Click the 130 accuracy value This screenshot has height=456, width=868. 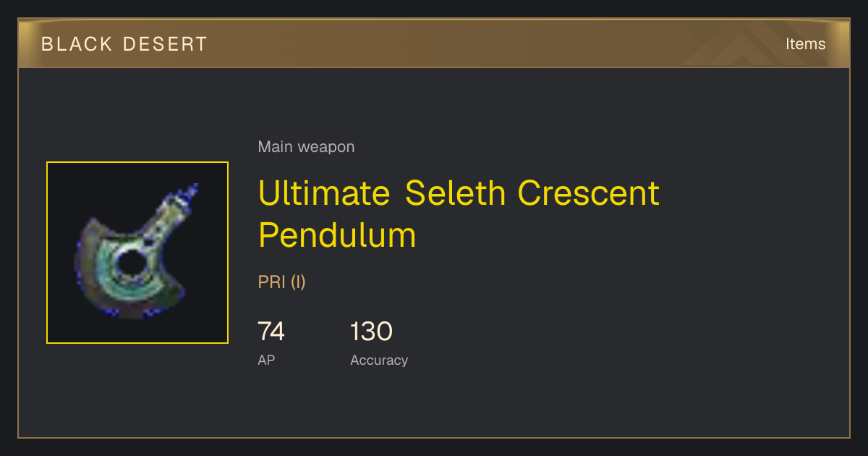[x=371, y=332]
